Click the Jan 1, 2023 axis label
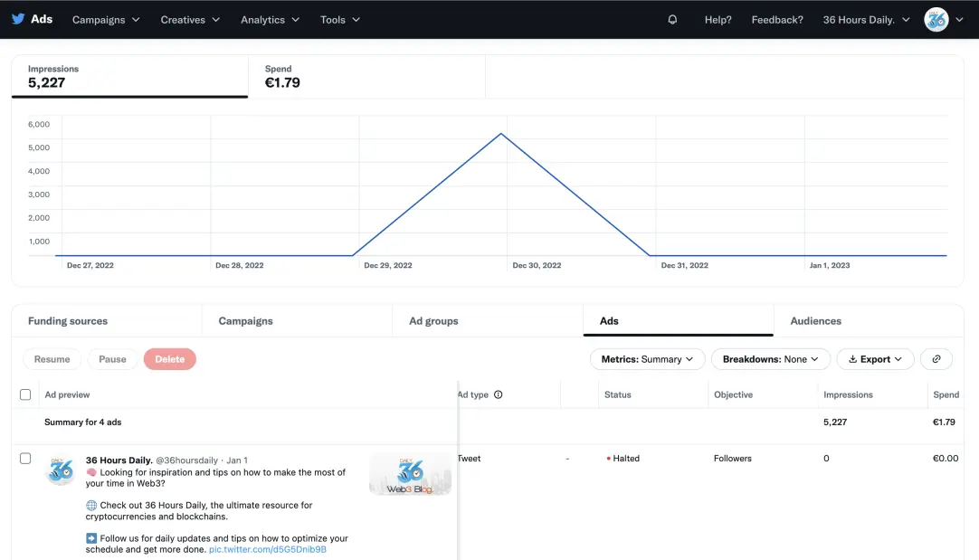The image size is (979, 560). (829, 265)
